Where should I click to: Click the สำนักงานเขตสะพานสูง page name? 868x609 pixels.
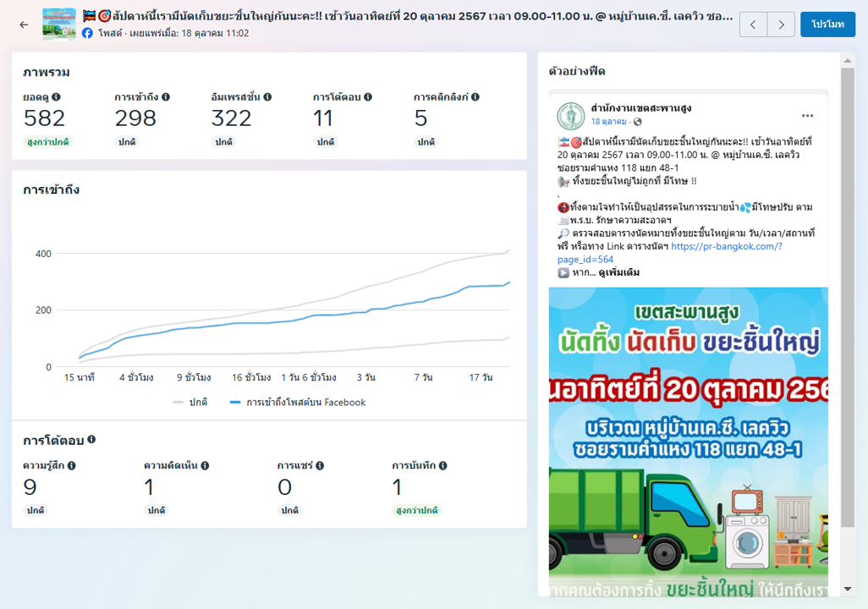click(641, 108)
